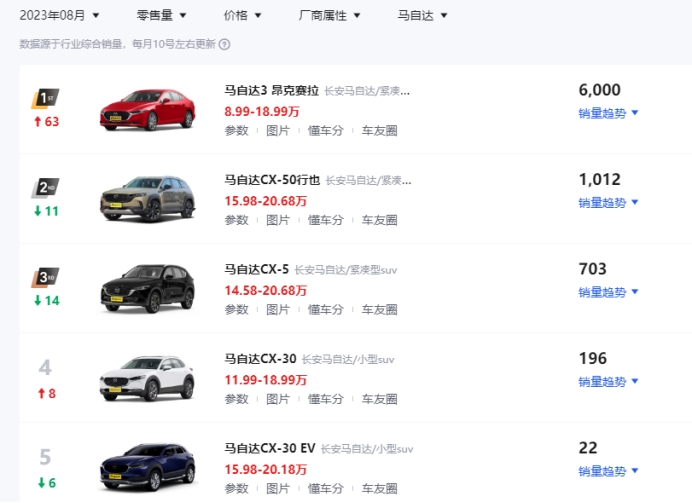Click 图片 under the 11.99-18.99万 CX-30

tap(278, 399)
